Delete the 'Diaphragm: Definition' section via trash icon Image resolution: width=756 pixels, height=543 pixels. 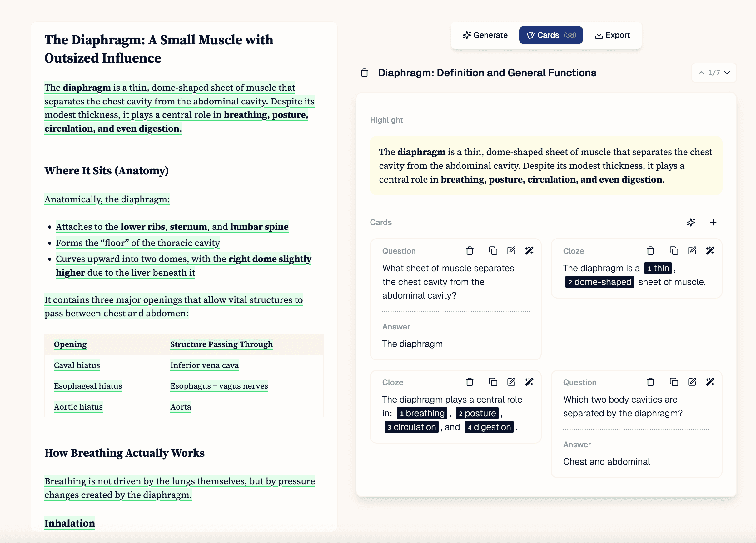click(x=364, y=73)
